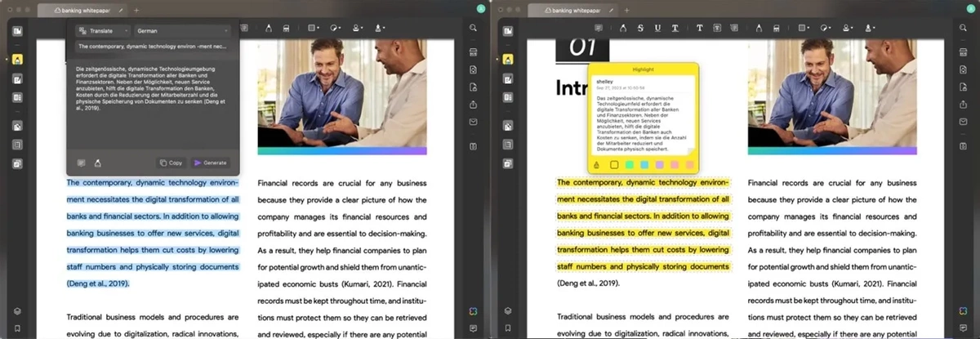The height and width of the screenshot is (339, 980).
Task: Select the eraser tool in the left window
Action: tap(285, 28)
